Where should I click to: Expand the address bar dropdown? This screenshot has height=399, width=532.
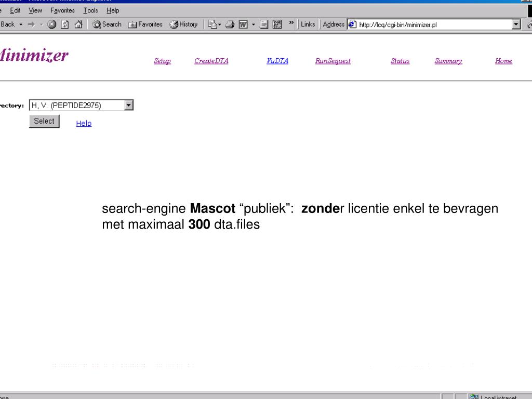pyautogui.click(x=516, y=24)
